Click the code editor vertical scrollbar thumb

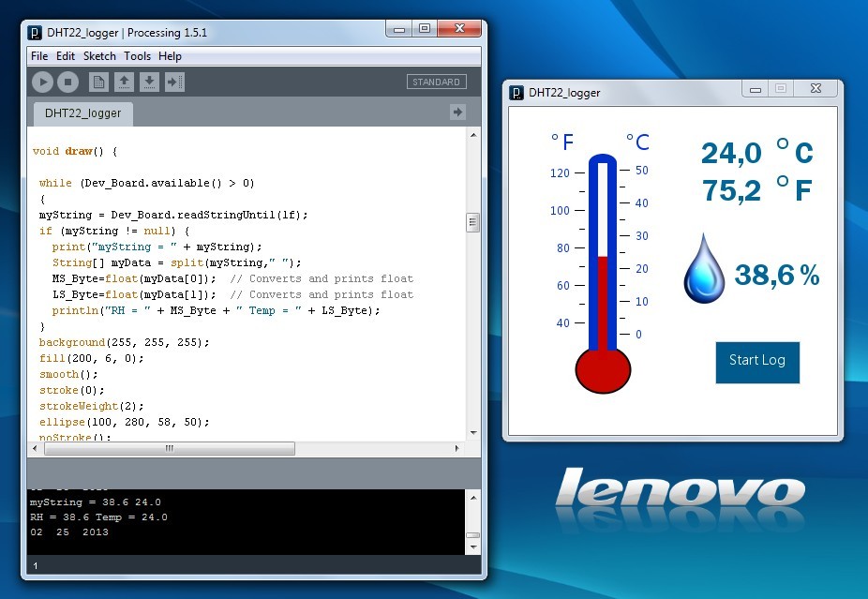point(472,222)
